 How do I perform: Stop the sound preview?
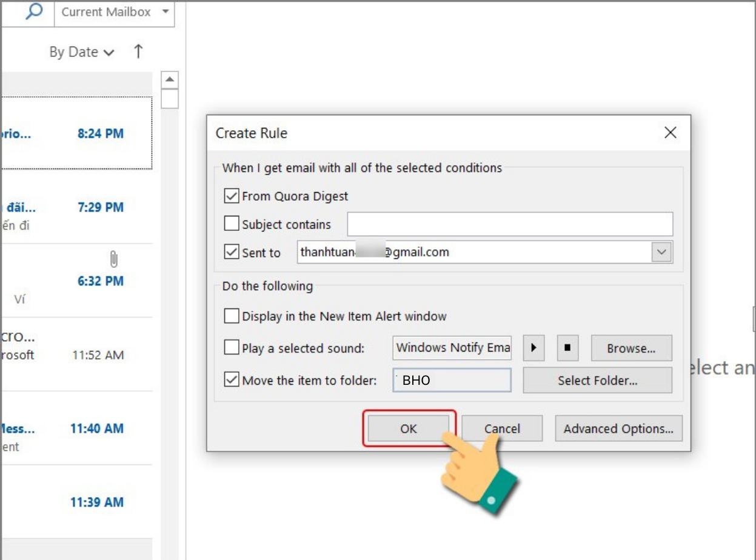(567, 348)
